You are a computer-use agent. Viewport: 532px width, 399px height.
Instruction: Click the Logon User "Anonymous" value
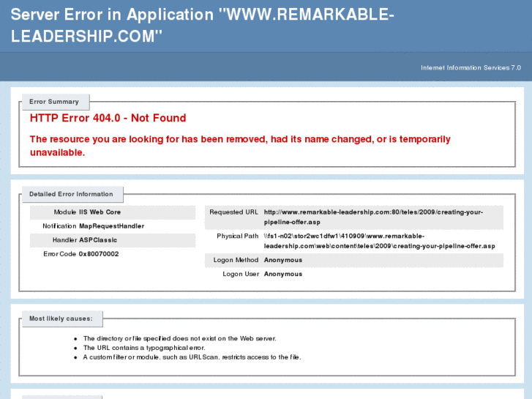point(283,274)
